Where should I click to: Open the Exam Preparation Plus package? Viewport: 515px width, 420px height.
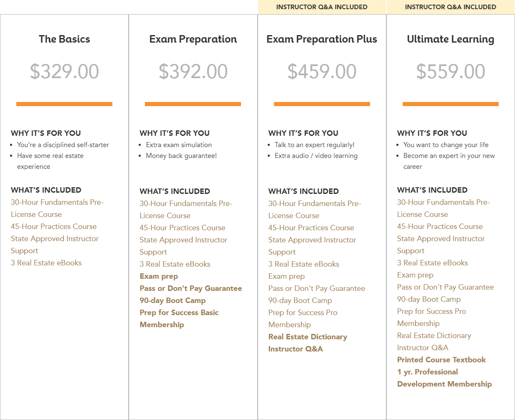click(322, 39)
